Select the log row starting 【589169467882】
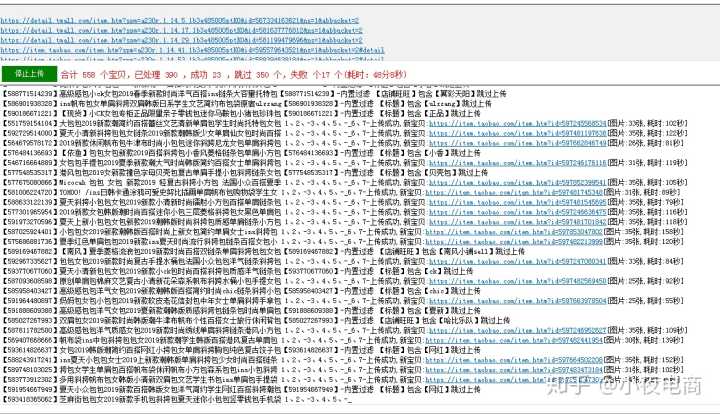This screenshot has height=414, width=720. [263, 252]
